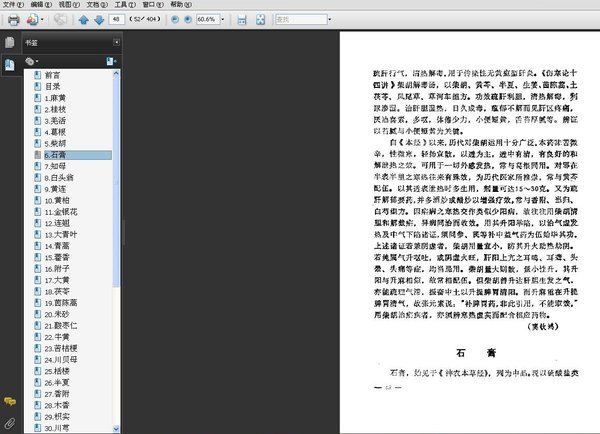Image resolution: width=600 pixels, height=434 pixels.
Task: Open the 13.大青叶 bookmark
Action: coord(61,235)
